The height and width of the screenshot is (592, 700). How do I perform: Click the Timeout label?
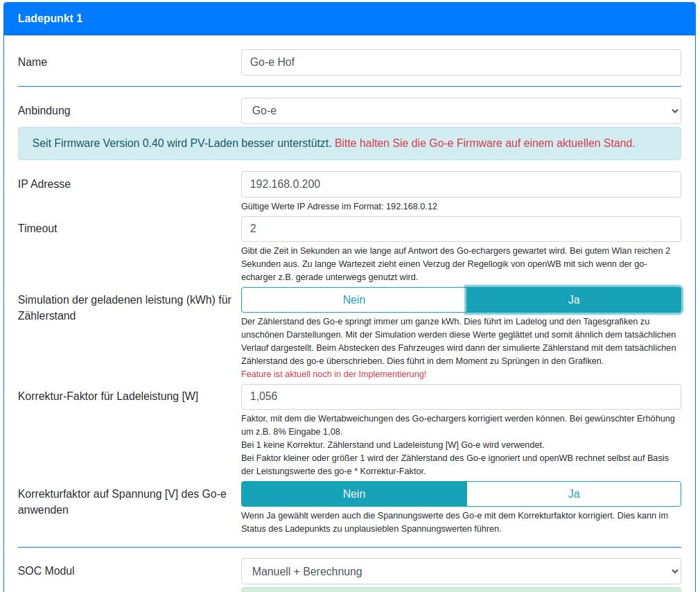coord(37,229)
